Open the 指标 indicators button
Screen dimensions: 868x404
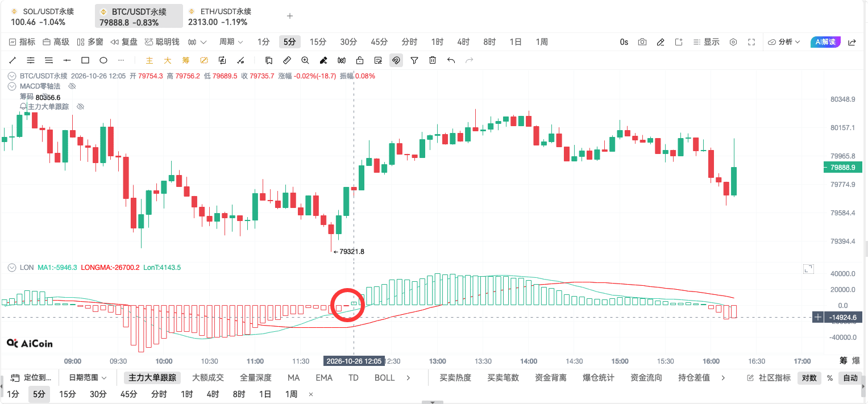tap(22, 42)
